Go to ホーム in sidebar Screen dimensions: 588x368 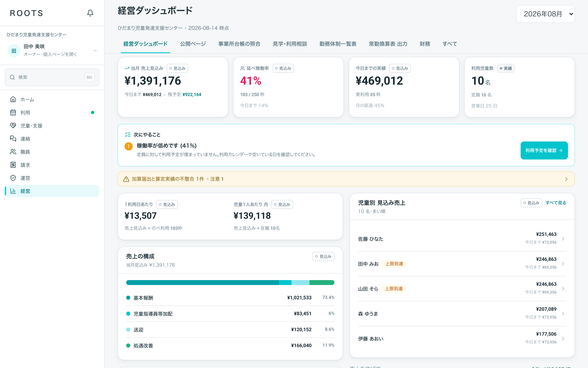tap(52, 99)
